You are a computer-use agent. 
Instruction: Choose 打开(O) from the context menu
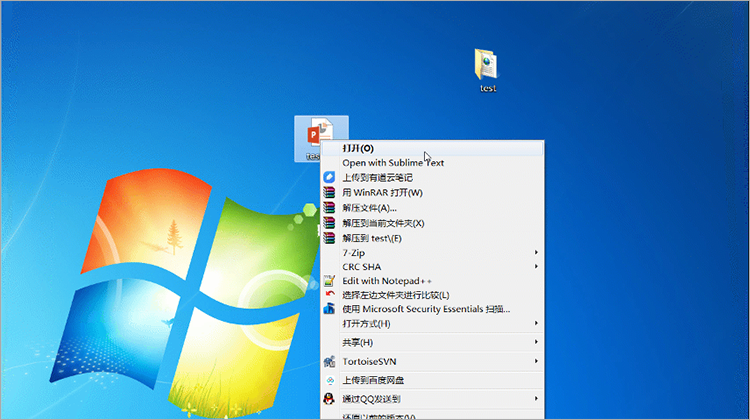pyautogui.click(x=432, y=148)
